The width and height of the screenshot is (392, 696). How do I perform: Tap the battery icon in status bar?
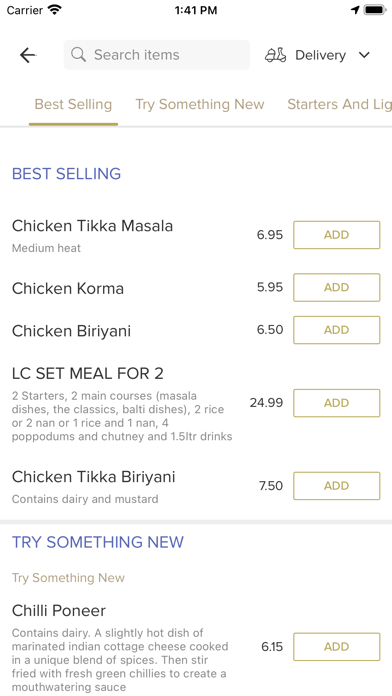click(x=375, y=10)
